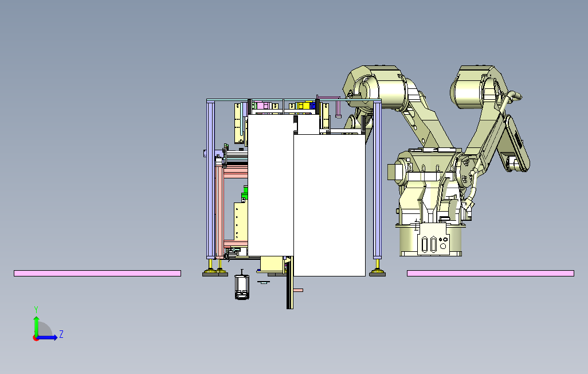588x374 pixels.
Task: Select the lower cream perforated plate
Action: [240, 221]
